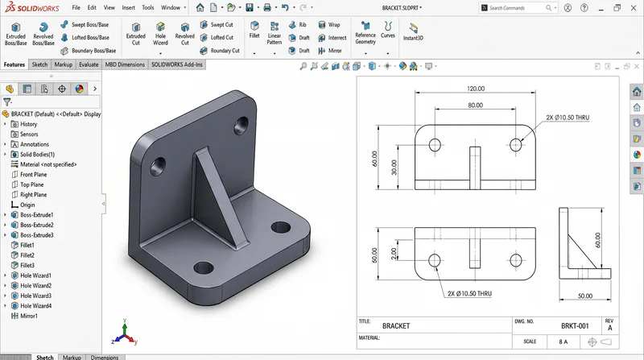Open the PropertyManager tab icon
644x360 pixels.
click(27, 89)
